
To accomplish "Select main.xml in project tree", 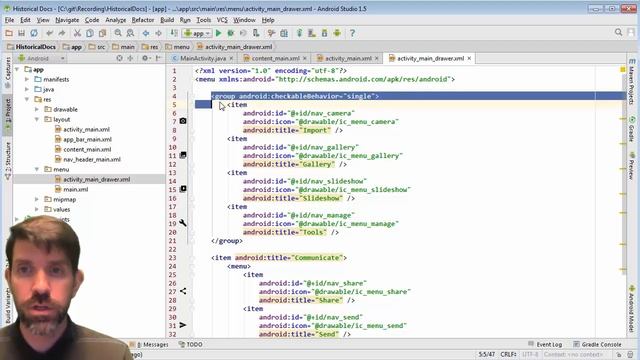I will coord(72,189).
